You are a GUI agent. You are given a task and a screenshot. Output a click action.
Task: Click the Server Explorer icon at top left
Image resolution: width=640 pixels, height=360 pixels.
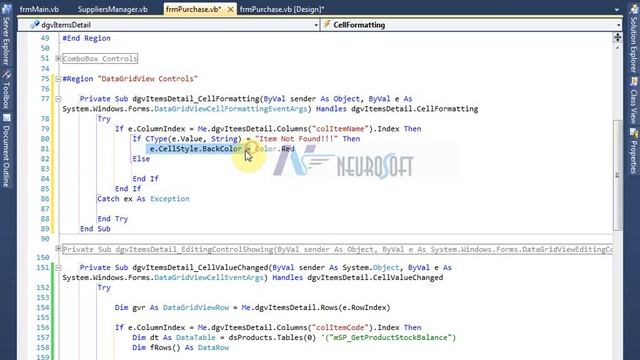click(6, 9)
